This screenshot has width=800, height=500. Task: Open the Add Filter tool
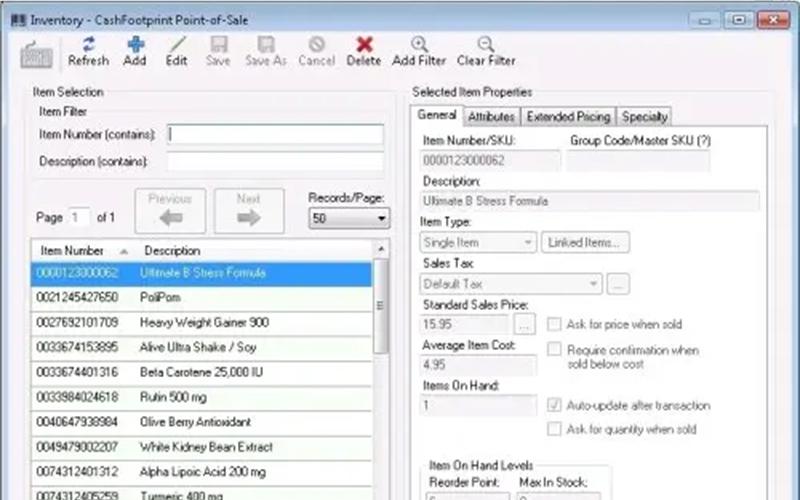419,52
